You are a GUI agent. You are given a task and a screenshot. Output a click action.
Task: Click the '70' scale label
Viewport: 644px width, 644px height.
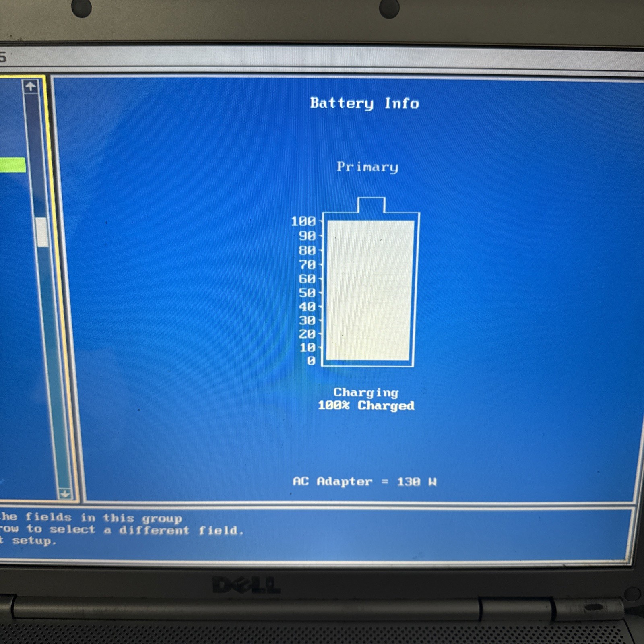point(307,265)
